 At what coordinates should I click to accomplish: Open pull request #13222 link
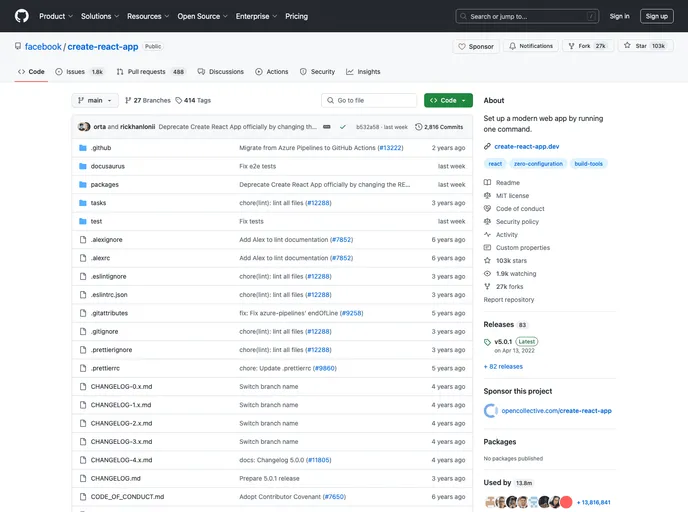click(x=391, y=148)
